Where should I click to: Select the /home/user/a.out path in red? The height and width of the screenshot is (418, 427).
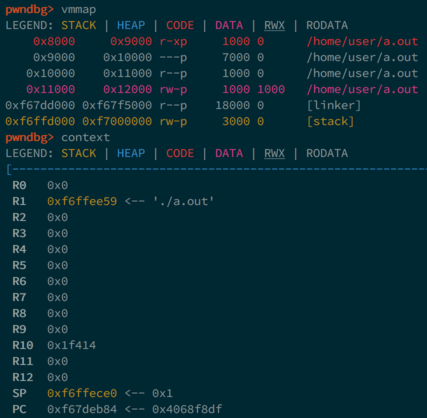[x=362, y=41]
